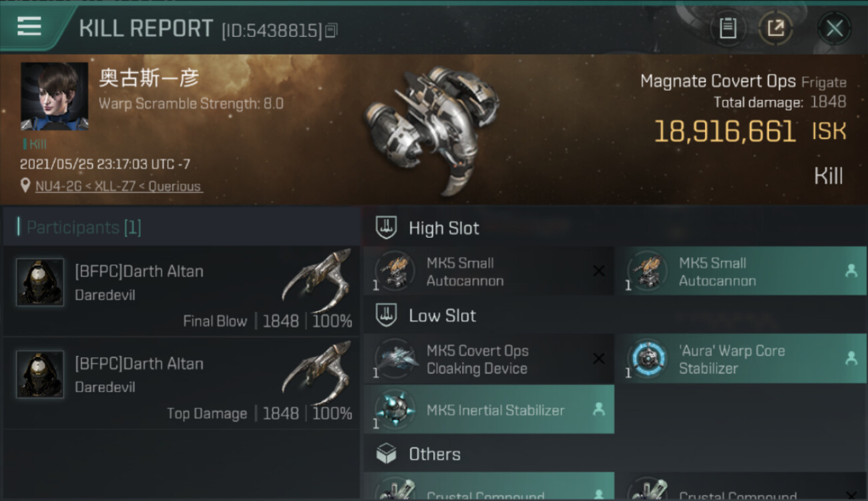Click the Low Slot section icon
868x501 pixels.
(x=387, y=315)
